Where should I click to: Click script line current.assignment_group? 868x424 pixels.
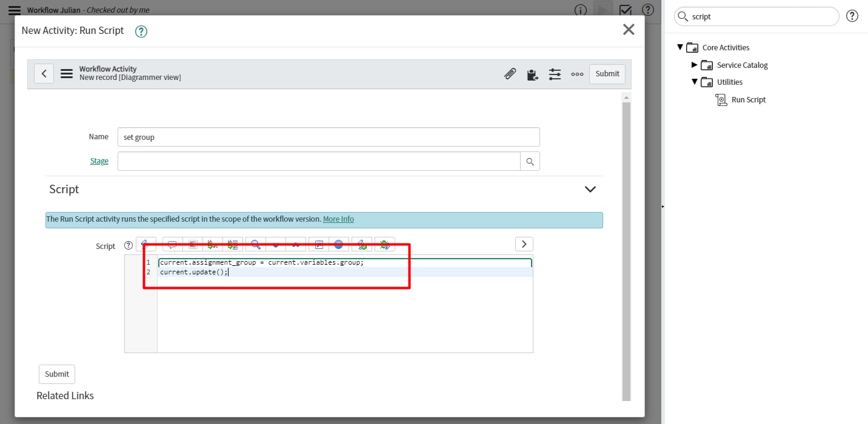pos(261,263)
